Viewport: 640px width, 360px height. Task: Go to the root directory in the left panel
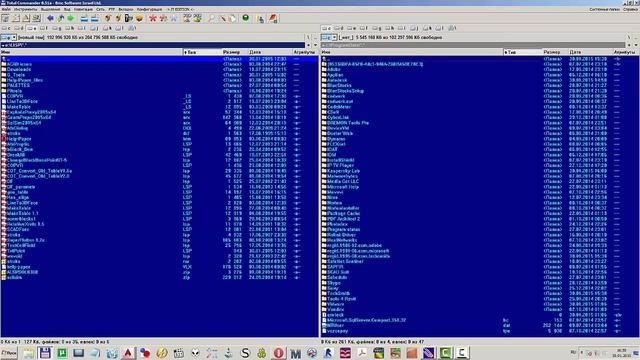click(309, 38)
